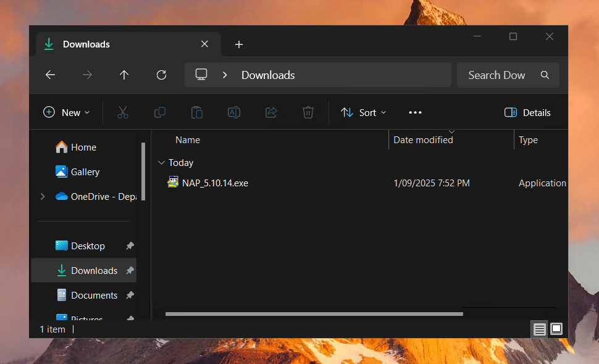599x364 pixels.
Task: Open the Sort options dropdown
Action: coord(364,112)
